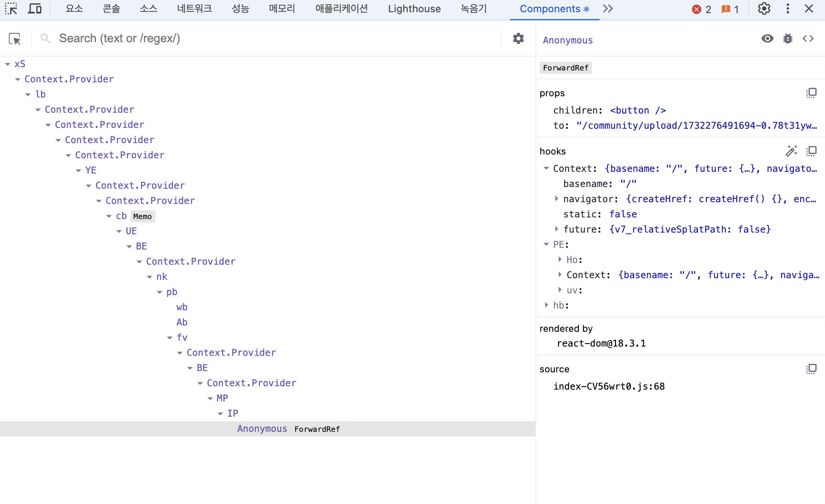The height and width of the screenshot is (504, 825).
Task: Click the select element picker icon
Action: click(x=15, y=39)
